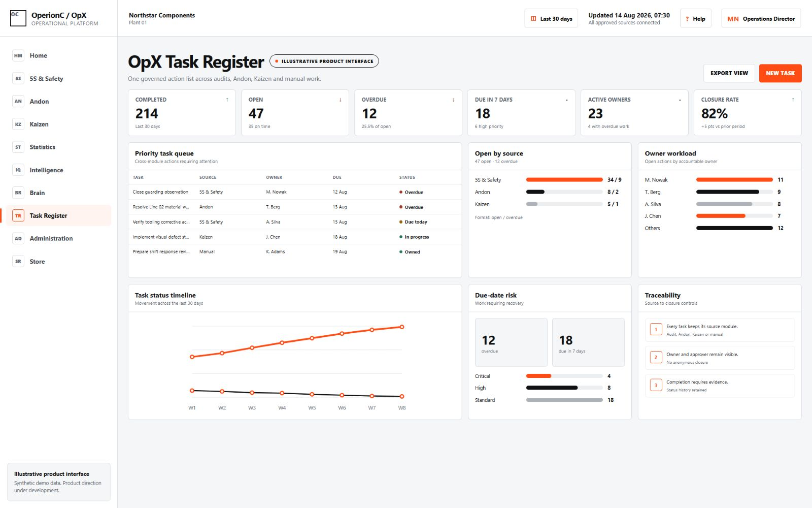Open the Operations Director user menu
Image resolution: width=812 pixels, height=508 pixels.
[761, 19]
